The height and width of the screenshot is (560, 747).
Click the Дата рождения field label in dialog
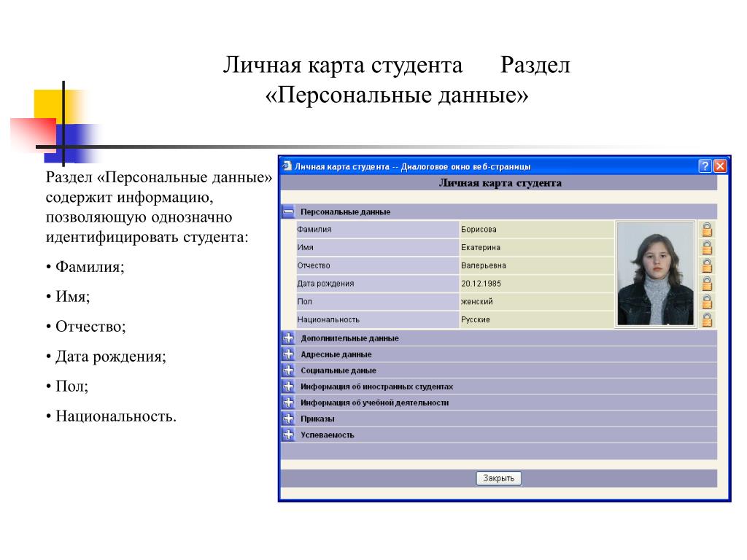pos(325,284)
